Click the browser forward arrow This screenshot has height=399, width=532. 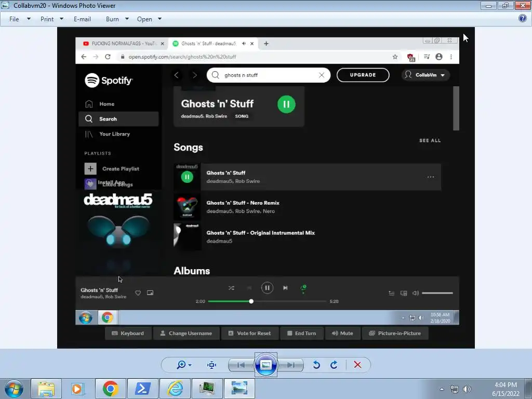96,57
